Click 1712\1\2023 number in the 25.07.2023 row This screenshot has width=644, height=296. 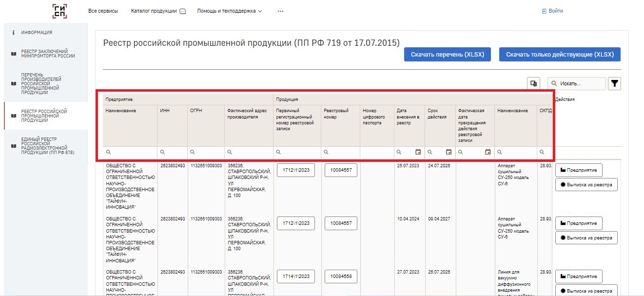[296, 170]
